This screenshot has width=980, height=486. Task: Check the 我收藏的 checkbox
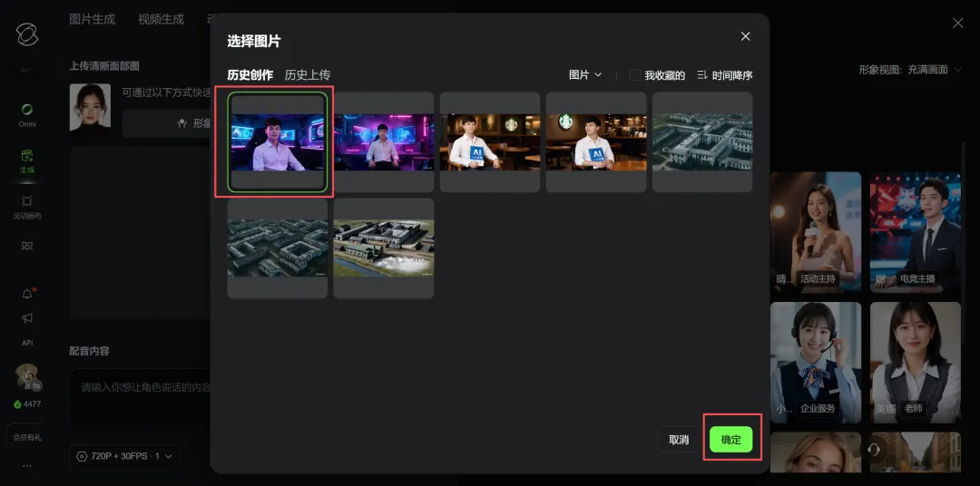click(635, 75)
